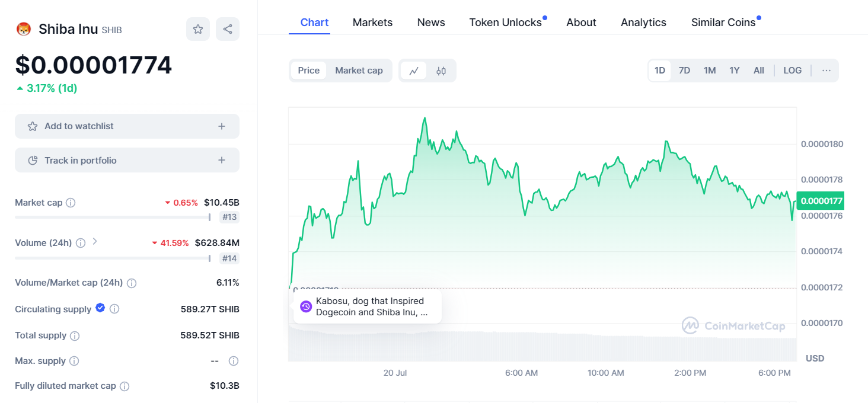Toggle the LOG scale option
Screen dimensions: 868x403
(x=793, y=71)
